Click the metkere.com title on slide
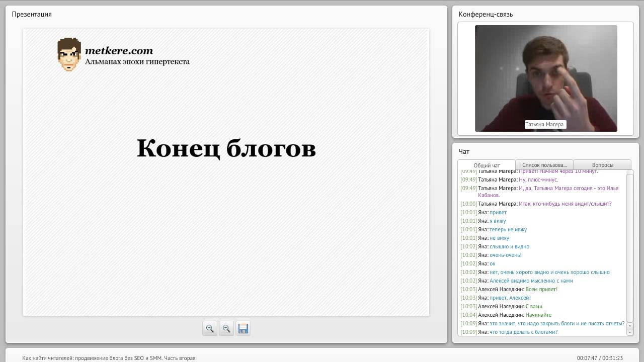Viewport: 644px width, 362px height. pyautogui.click(x=119, y=50)
